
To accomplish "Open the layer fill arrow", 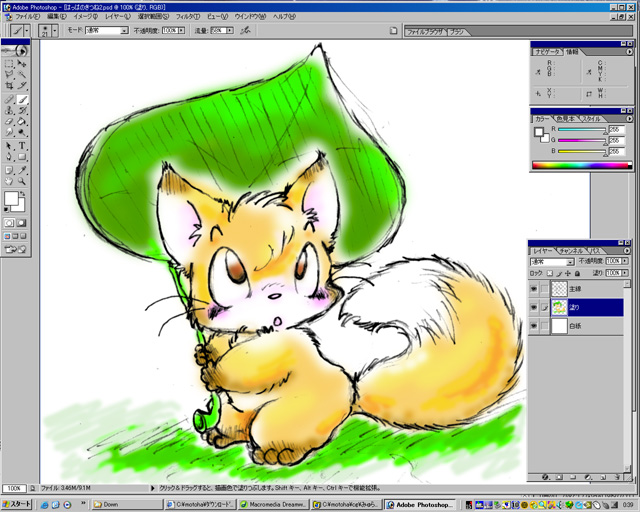I will [625, 273].
